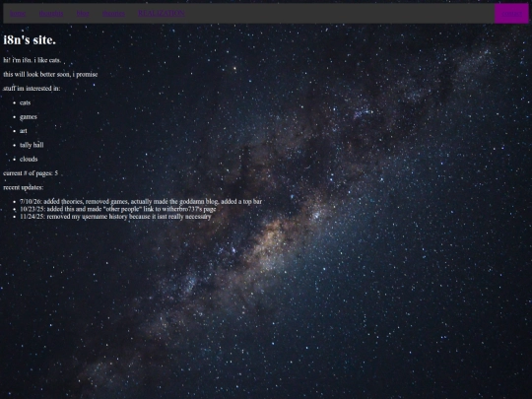Select the "cats" list item
The width and height of the screenshot is (532, 399).
[x=25, y=102]
